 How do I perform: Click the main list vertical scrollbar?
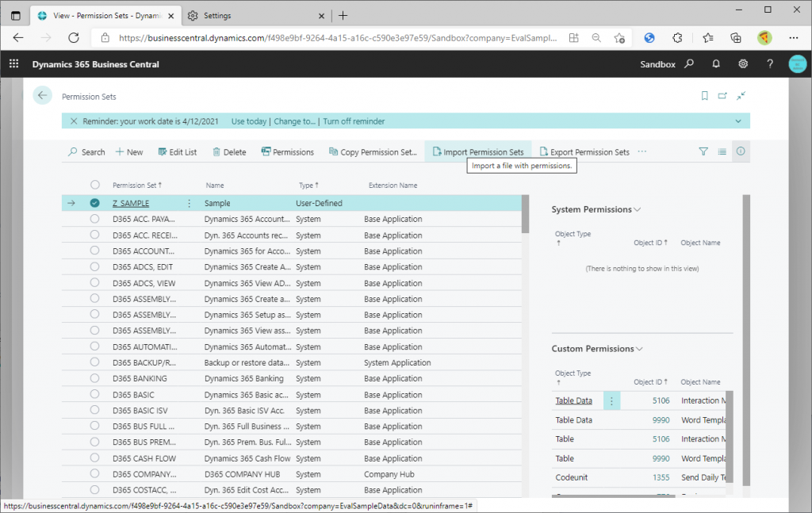(x=525, y=214)
